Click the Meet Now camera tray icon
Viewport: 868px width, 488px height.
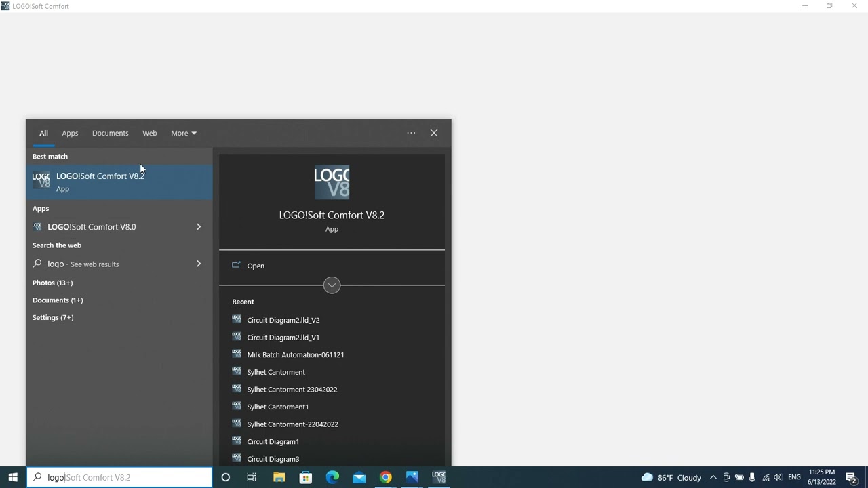point(726,477)
